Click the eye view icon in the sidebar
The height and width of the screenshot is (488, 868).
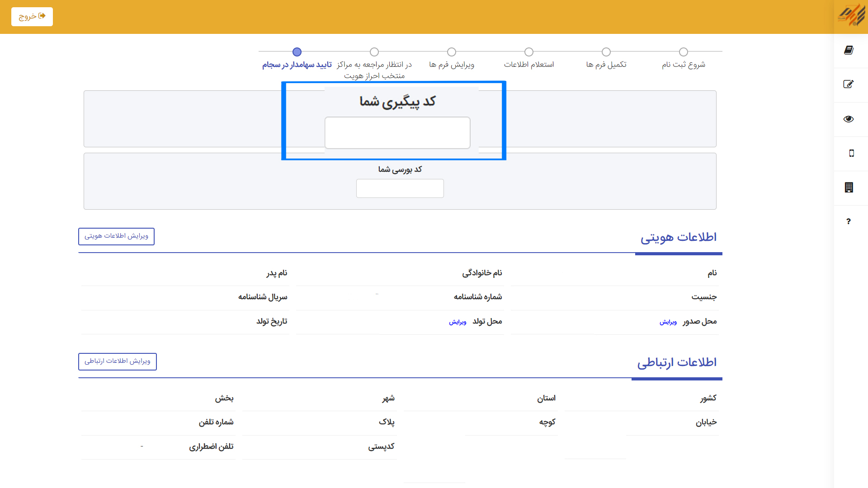point(849,119)
